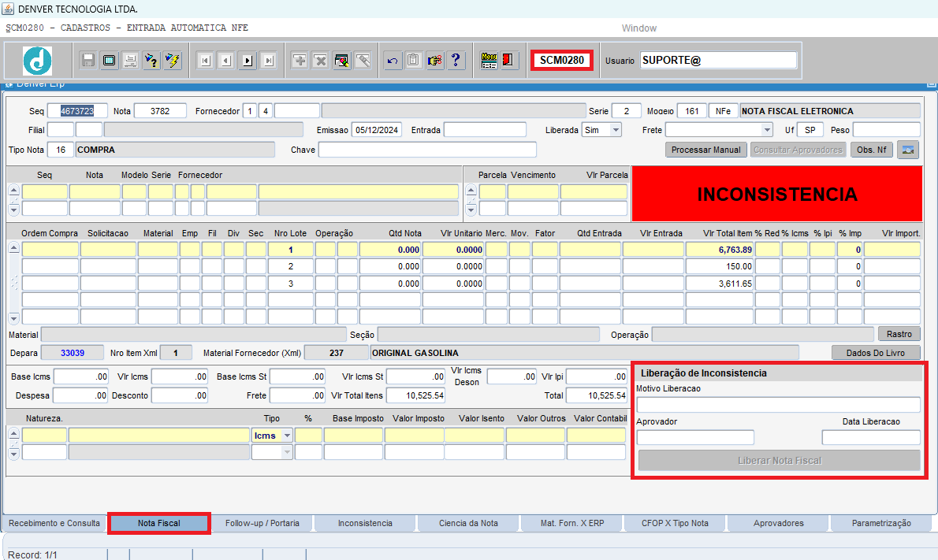The width and height of the screenshot is (938, 560).
Task: Exit the form with red door icon
Action: (510, 61)
